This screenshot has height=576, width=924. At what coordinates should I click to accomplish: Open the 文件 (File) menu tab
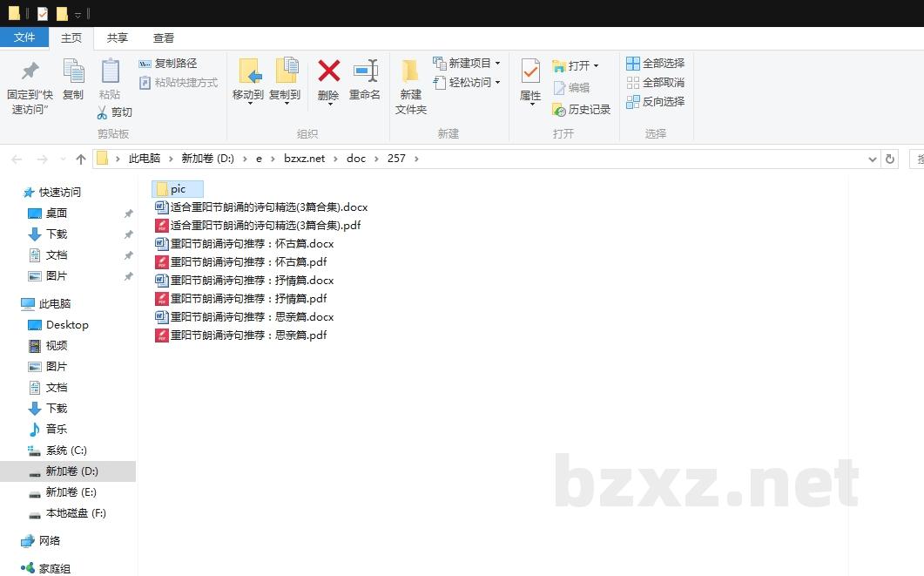[24, 37]
